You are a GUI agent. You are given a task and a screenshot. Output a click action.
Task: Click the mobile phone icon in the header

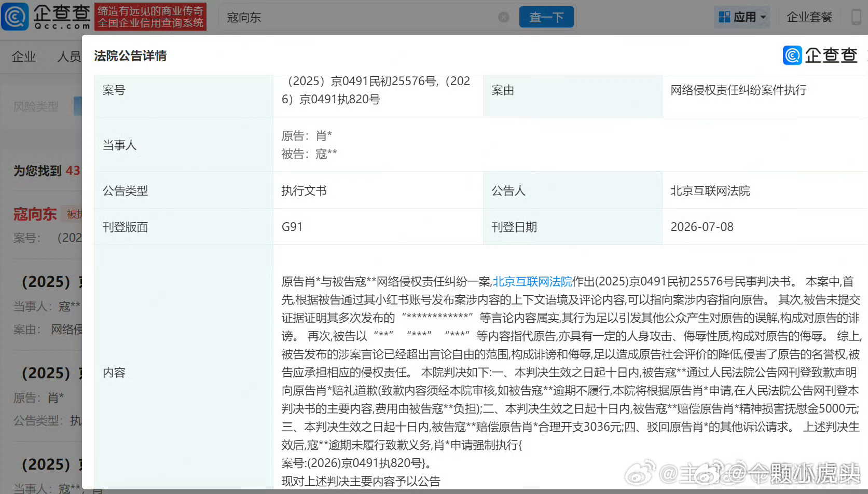[857, 17]
